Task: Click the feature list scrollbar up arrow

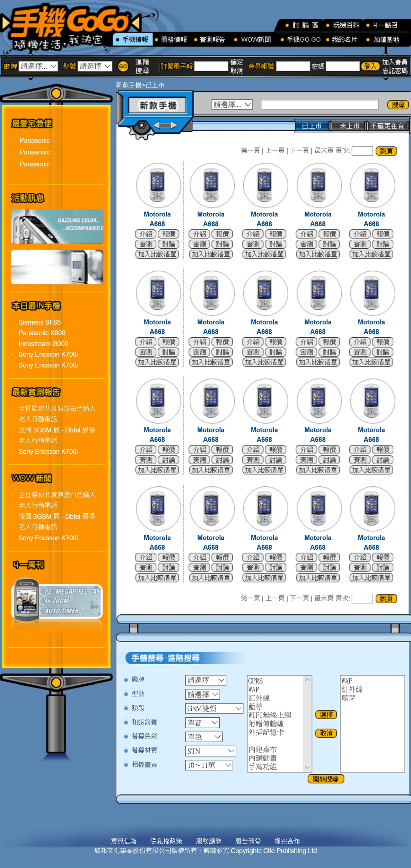Action: (x=307, y=680)
